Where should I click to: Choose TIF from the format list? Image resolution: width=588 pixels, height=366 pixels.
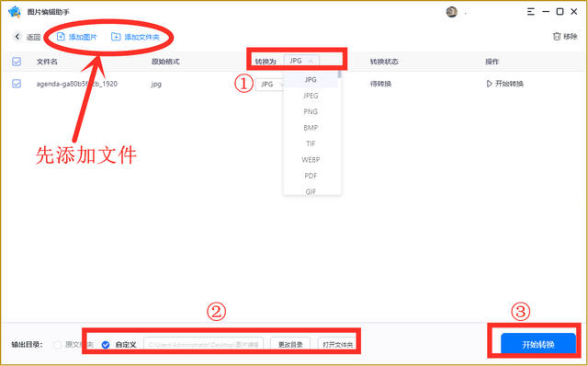point(311,143)
